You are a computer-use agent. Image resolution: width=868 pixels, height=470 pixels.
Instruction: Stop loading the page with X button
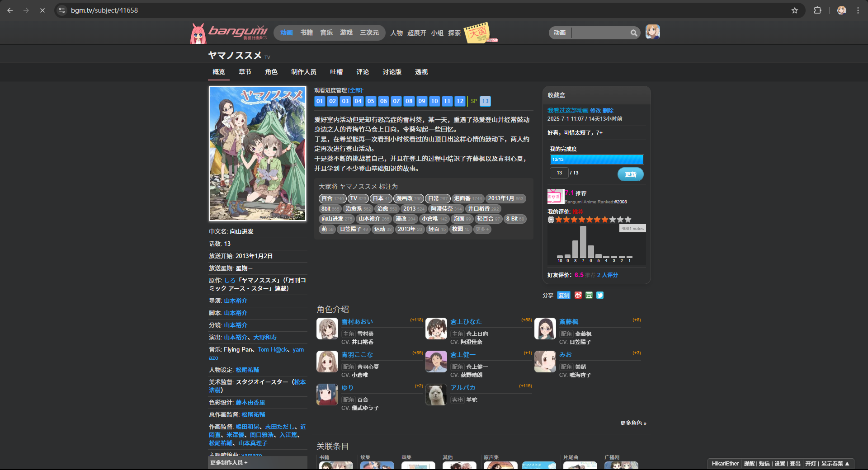(x=42, y=10)
